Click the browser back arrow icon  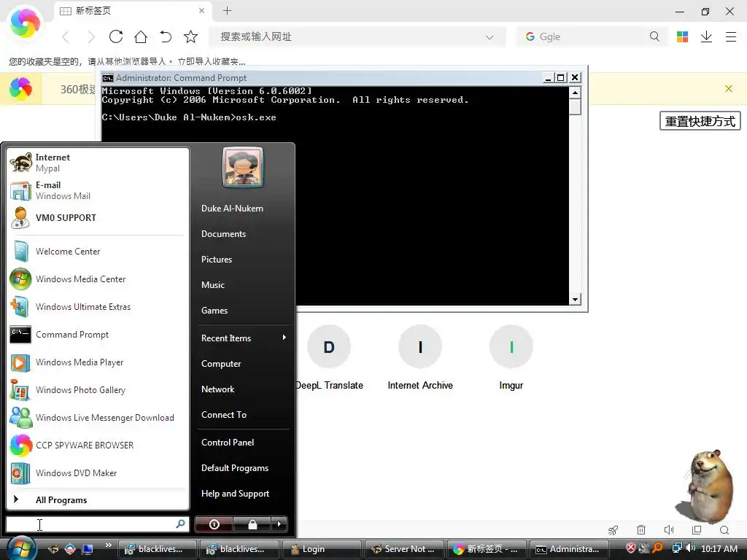(66, 36)
